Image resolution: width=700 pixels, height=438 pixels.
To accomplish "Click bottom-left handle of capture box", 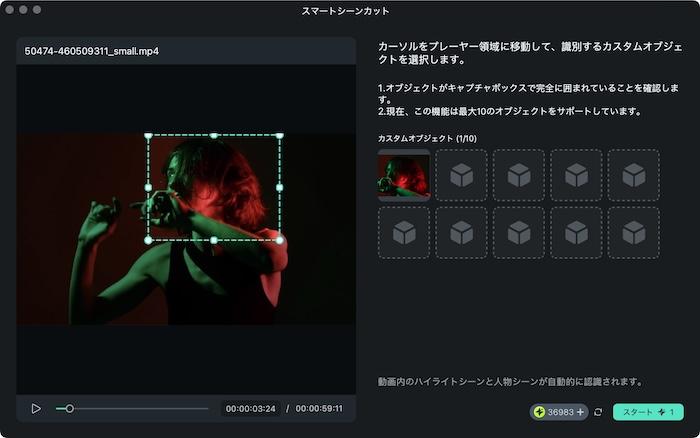I will 148,240.
